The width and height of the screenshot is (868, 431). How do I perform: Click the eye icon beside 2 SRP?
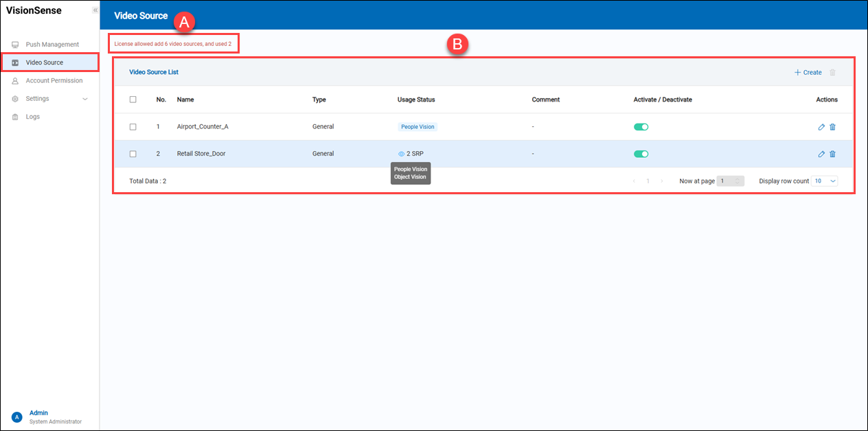point(401,154)
